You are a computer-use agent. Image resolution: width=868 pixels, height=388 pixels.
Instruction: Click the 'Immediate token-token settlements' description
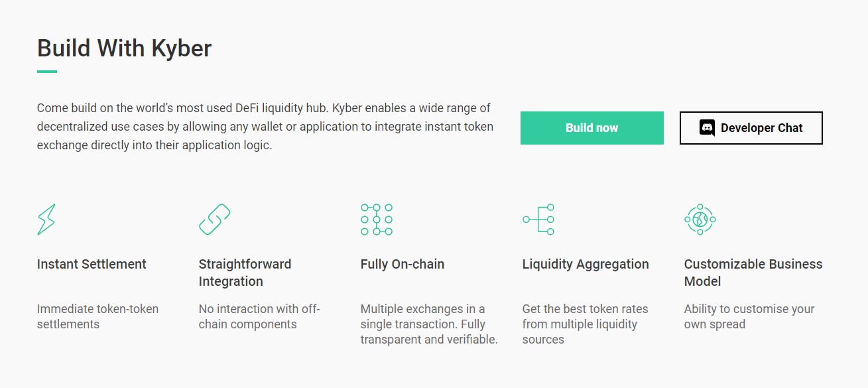click(x=98, y=316)
